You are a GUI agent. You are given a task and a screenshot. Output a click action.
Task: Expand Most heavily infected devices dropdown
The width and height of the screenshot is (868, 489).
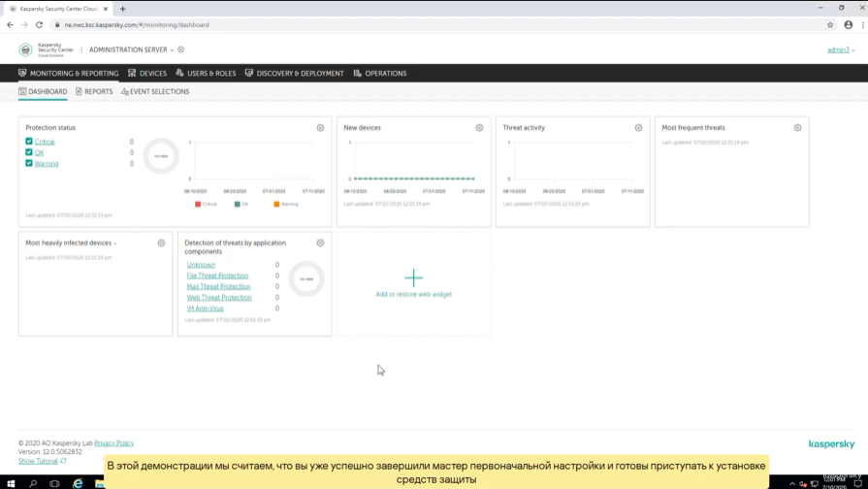[x=114, y=244]
